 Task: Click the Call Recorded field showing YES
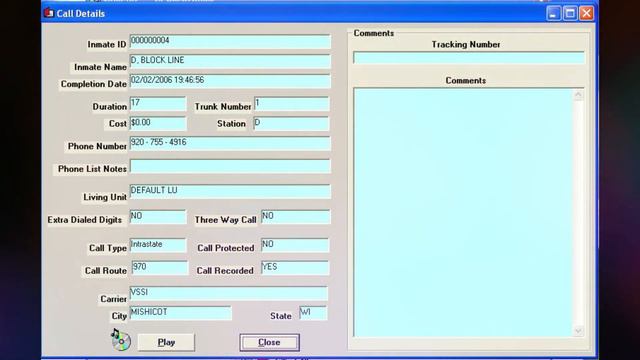tap(295, 268)
